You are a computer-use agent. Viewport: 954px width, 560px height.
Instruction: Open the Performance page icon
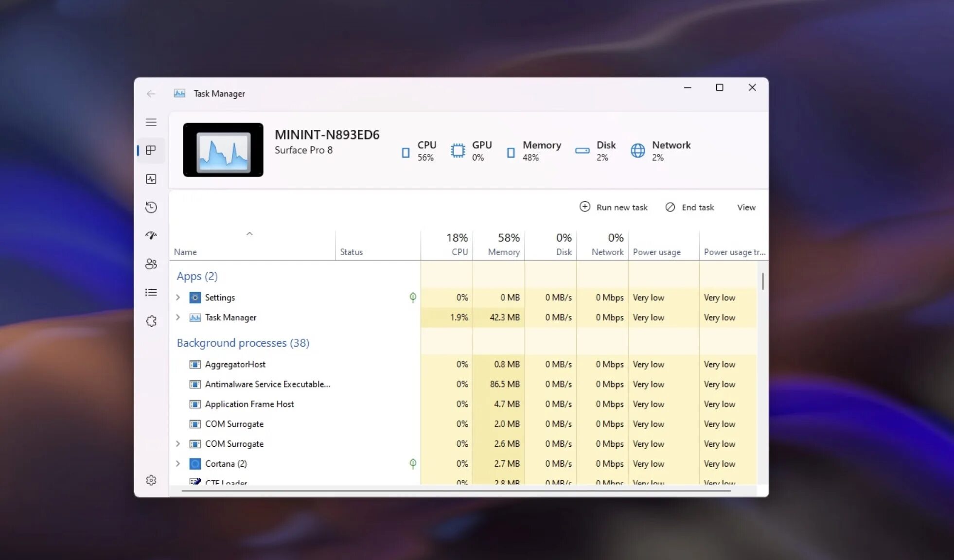tap(151, 179)
